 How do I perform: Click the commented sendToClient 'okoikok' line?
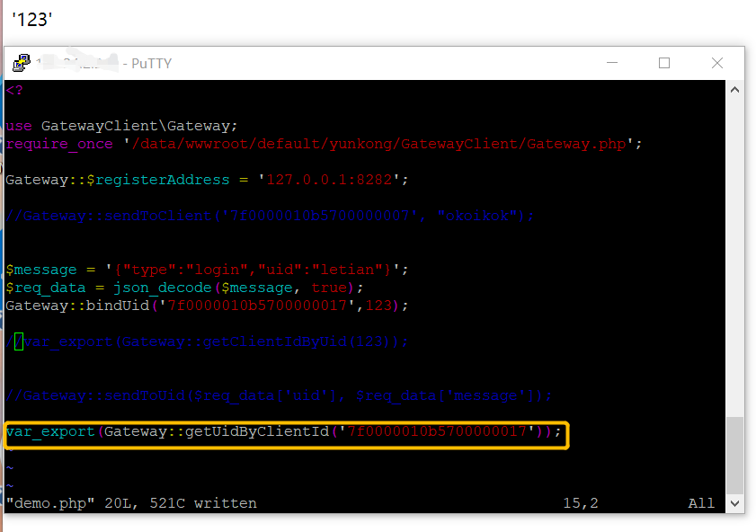(270, 216)
